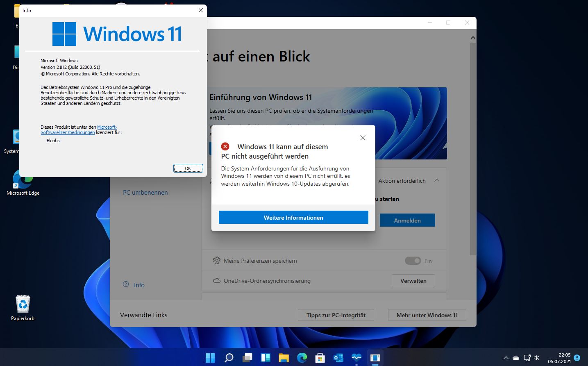The image size is (588, 366).
Task: Click the Version 21H2 build text
Action: pyautogui.click(x=70, y=67)
